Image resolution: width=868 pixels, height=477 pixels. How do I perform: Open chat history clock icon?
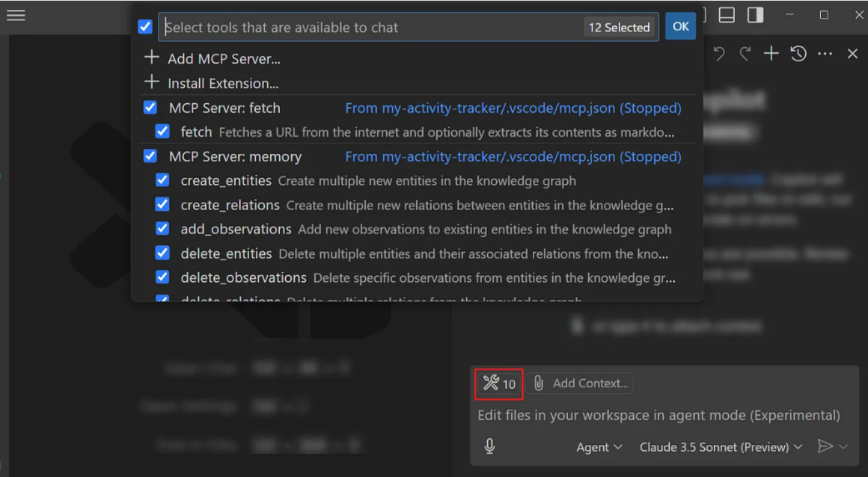[x=798, y=54]
